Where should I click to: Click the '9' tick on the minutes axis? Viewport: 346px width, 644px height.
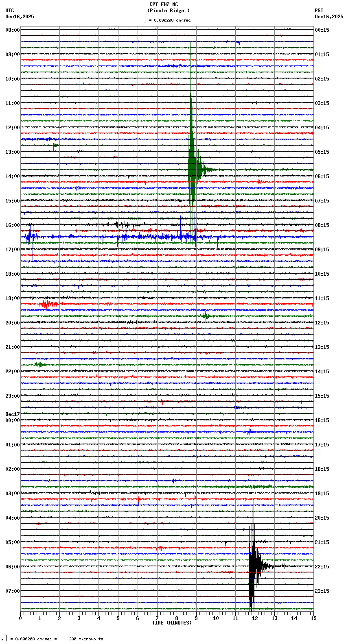coord(196,618)
